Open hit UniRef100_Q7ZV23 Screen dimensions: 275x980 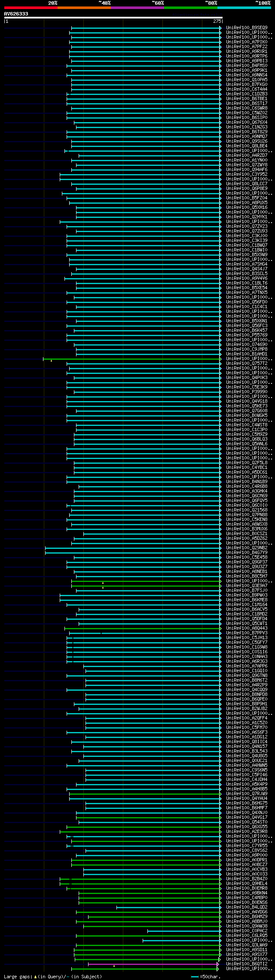coord(247,226)
